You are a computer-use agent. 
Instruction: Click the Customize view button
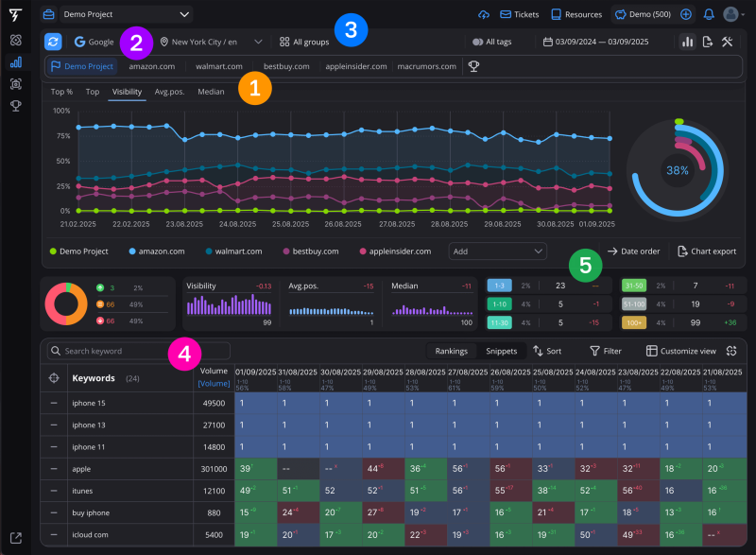(x=682, y=351)
